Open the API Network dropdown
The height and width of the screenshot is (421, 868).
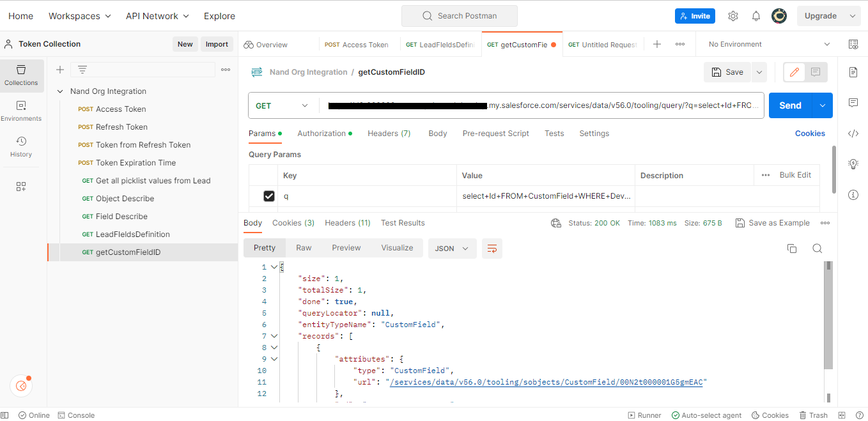tap(157, 16)
